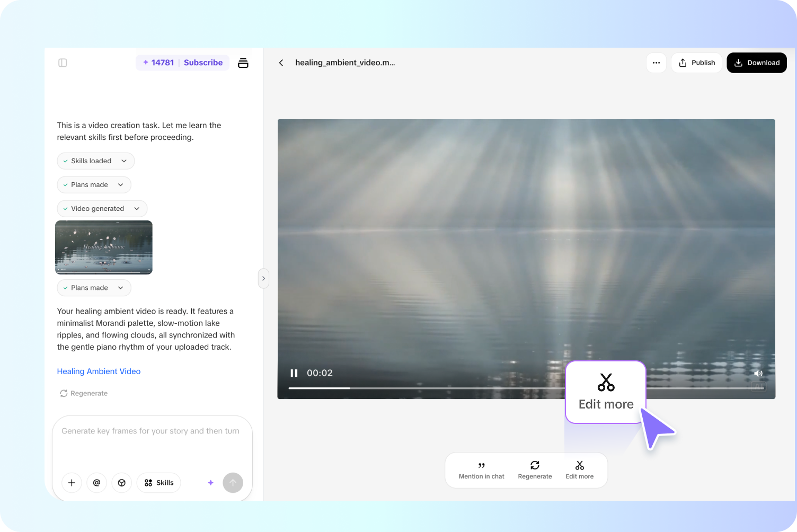Click the Publish button
This screenshot has width=797, height=532.
click(696, 63)
